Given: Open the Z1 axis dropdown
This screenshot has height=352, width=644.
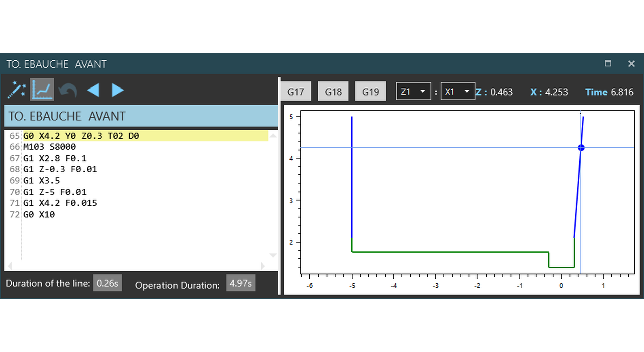Looking at the screenshot, I should click(414, 92).
